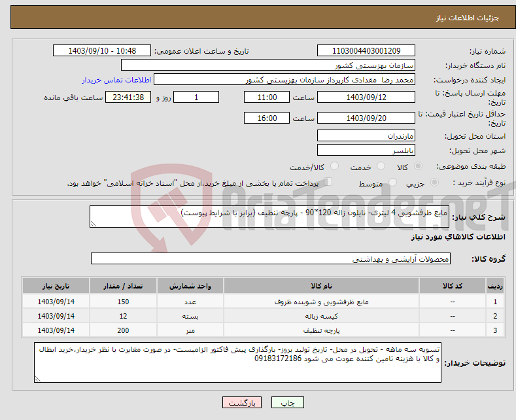The image size is (516, 420).
Task: Click quantity cell 200
Action: click(123, 330)
